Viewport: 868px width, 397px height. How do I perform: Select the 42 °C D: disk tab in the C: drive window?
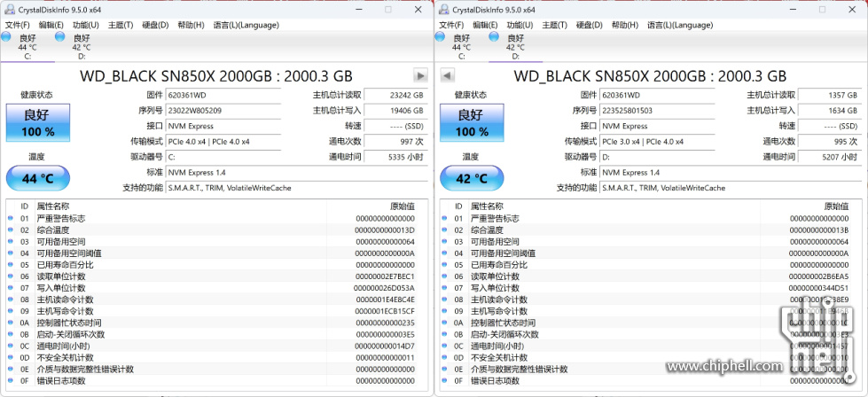click(x=82, y=46)
